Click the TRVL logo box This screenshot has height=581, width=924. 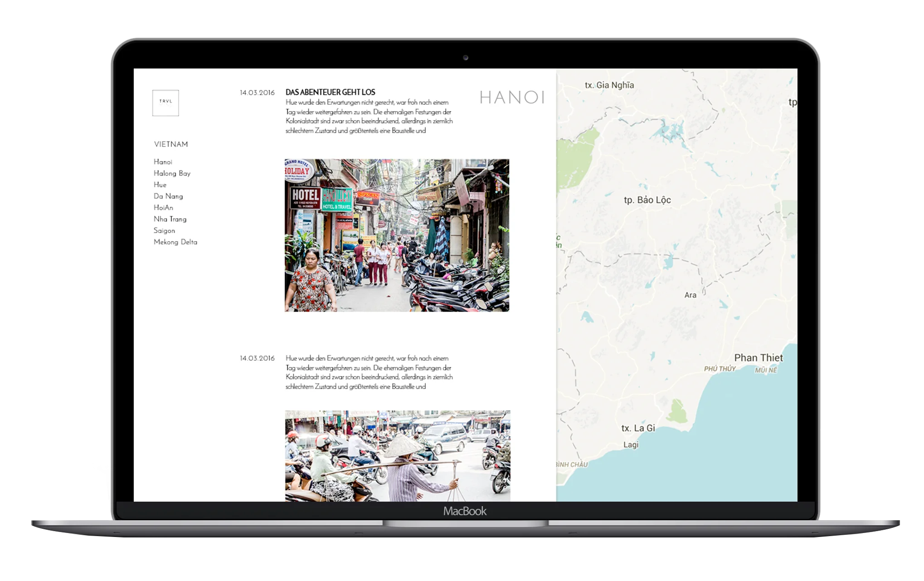pos(165,103)
